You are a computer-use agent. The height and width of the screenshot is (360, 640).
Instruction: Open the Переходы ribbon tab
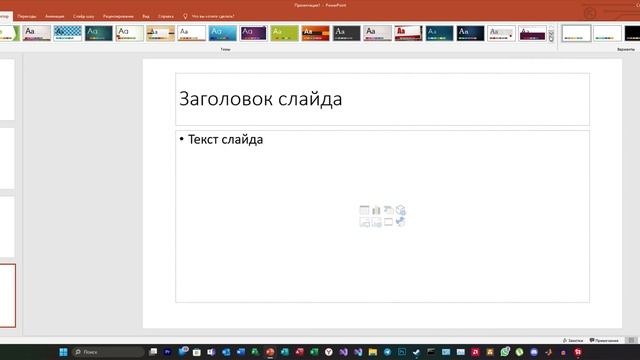click(x=27, y=16)
